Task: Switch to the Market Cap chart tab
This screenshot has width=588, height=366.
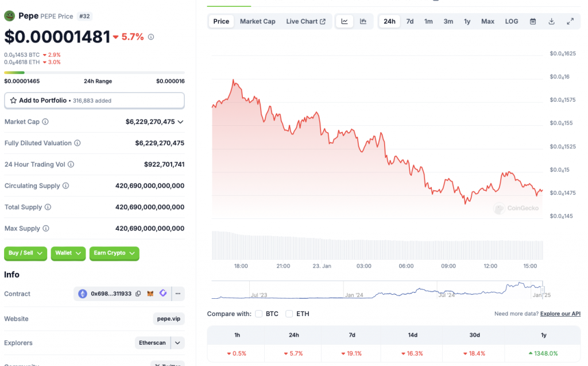Action: click(257, 21)
